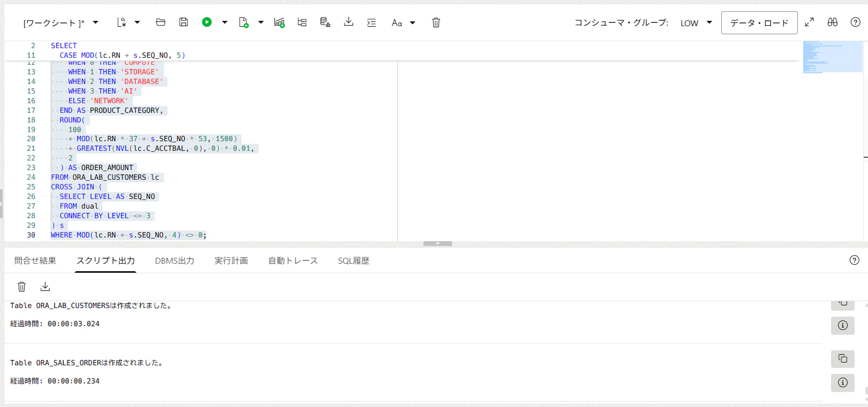This screenshot has height=407, width=868.
Task: Expand the left navigator panel handle
Action: 2,203
